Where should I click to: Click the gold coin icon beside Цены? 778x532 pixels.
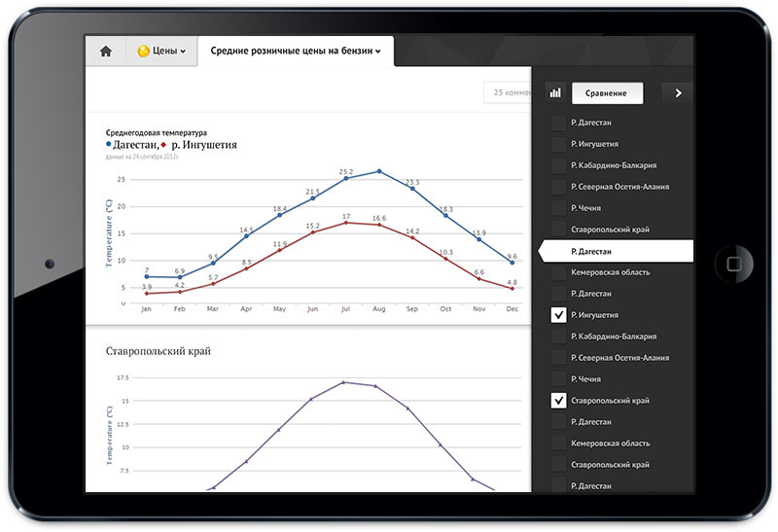143,52
